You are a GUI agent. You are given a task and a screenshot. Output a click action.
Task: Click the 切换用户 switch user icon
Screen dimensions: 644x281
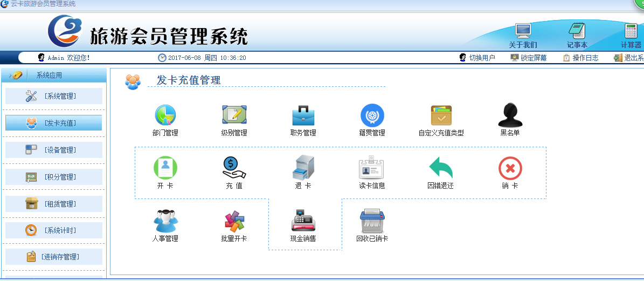(x=463, y=58)
